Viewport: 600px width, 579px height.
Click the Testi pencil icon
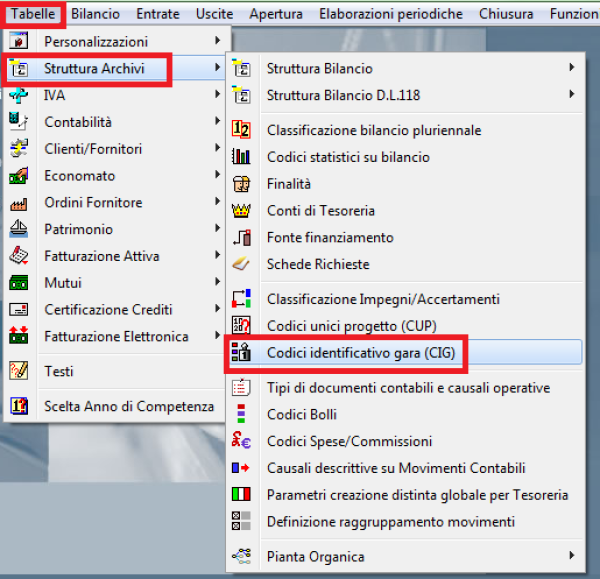(18, 371)
